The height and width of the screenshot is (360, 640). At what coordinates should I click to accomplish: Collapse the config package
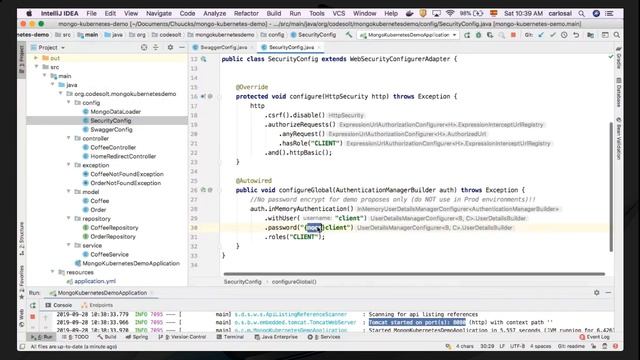pyautogui.click(x=69, y=102)
